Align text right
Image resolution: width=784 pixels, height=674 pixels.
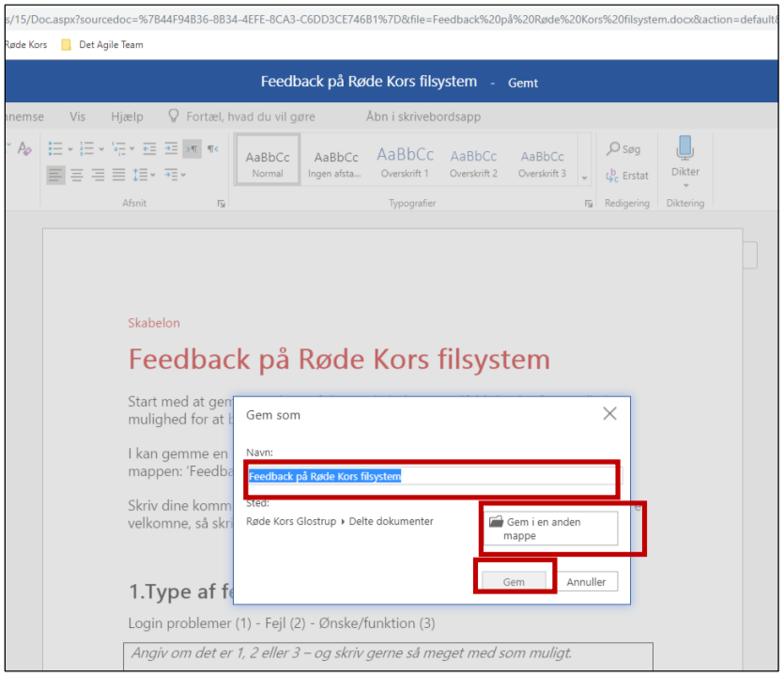[x=98, y=175]
